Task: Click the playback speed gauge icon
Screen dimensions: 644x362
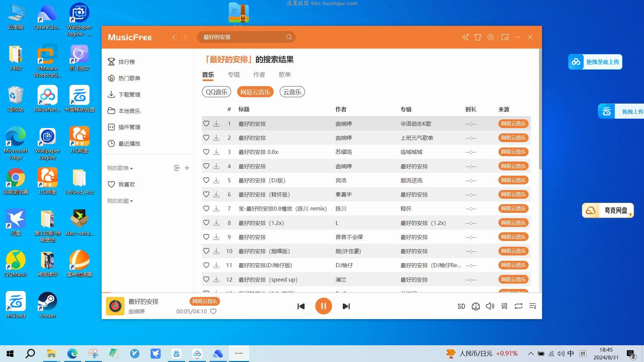Action: [476, 306]
